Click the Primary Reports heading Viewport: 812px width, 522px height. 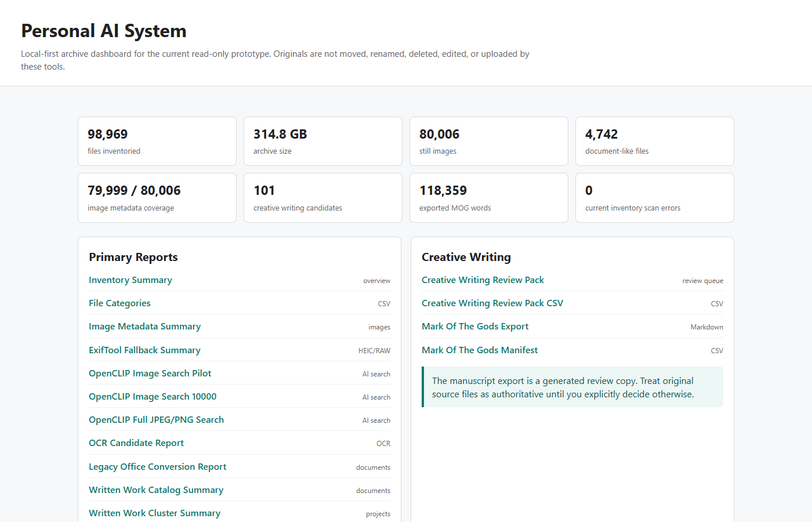pyautogui.click(x=133, y=257)
